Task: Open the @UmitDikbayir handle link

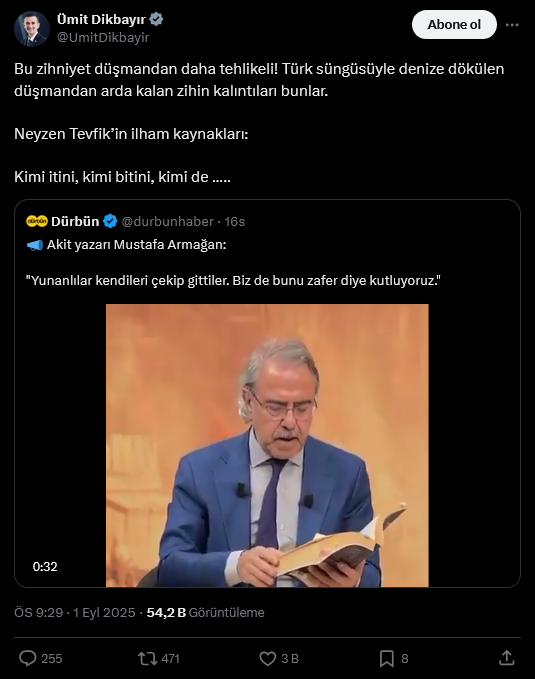Action: pos(103,38)
